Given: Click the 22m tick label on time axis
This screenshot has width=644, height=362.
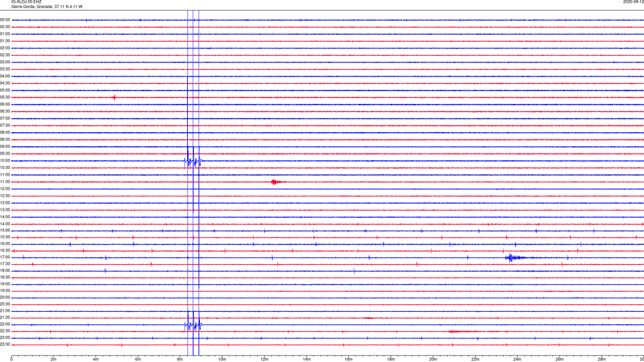Looking at the screenshot, I should (475, 359).
